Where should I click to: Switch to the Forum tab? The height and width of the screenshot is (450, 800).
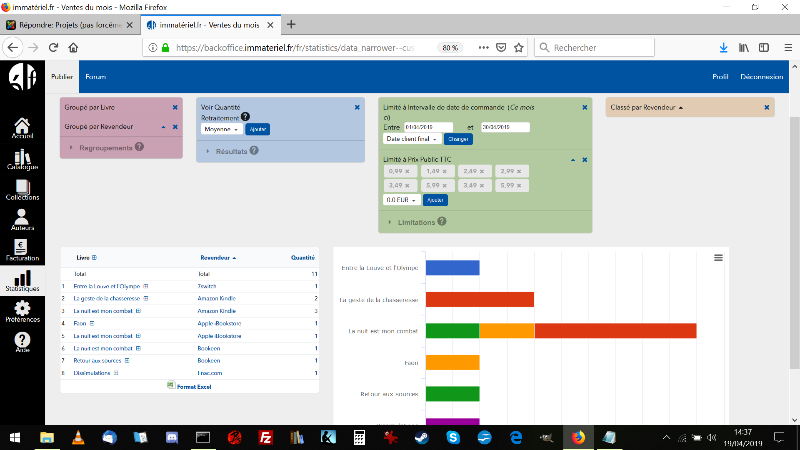[95, 76]
